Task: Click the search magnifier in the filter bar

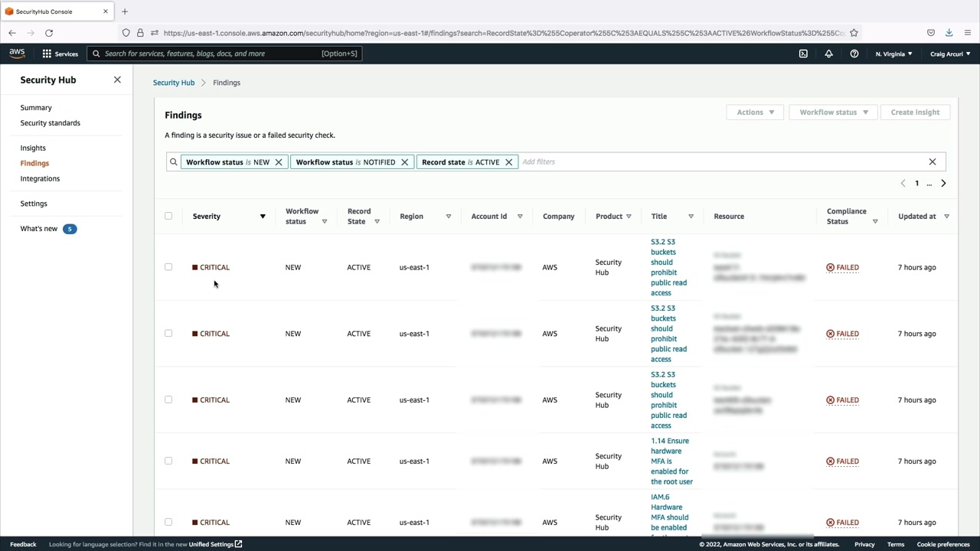Action: tap(174, 162)
